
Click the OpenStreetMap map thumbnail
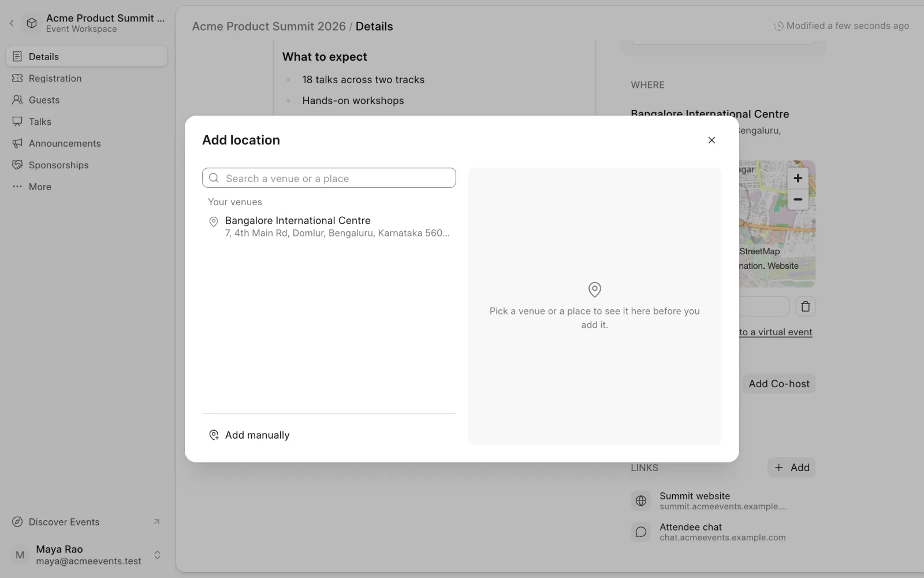click(x=777, y=224)
